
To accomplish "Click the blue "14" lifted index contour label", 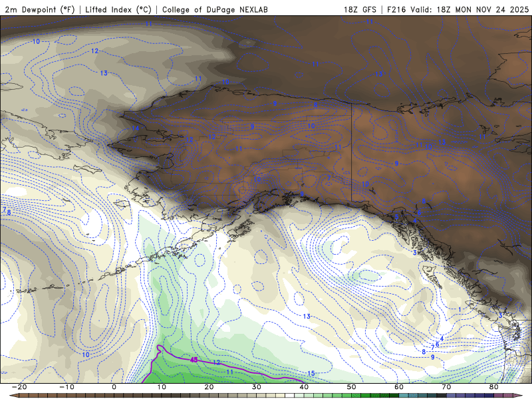I will point(136,128).
